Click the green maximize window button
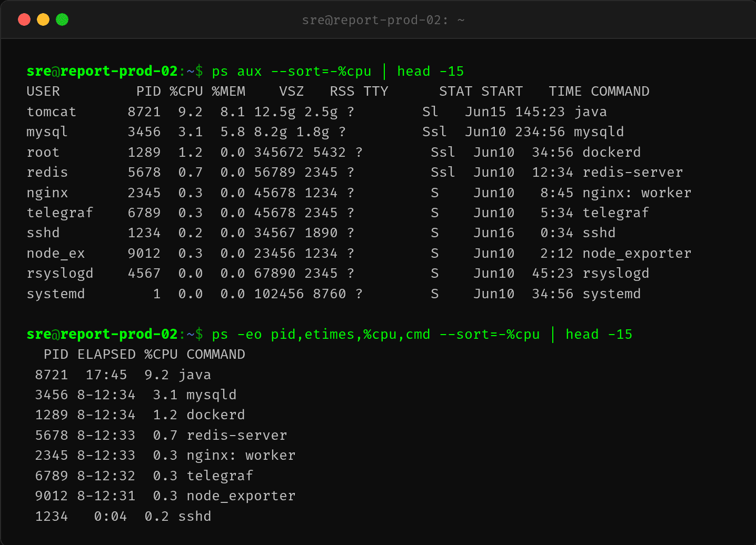The width and height of the screenshot is (756, 545). coord(62,19)
